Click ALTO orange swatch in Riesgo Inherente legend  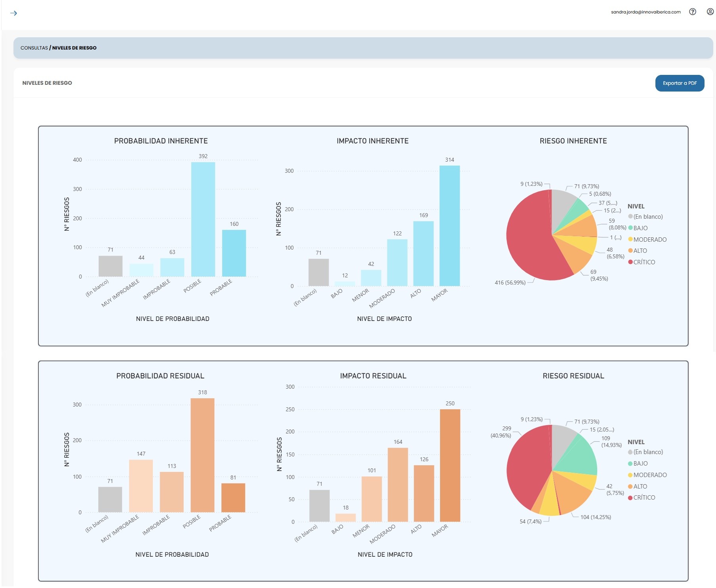click(630, 250)
